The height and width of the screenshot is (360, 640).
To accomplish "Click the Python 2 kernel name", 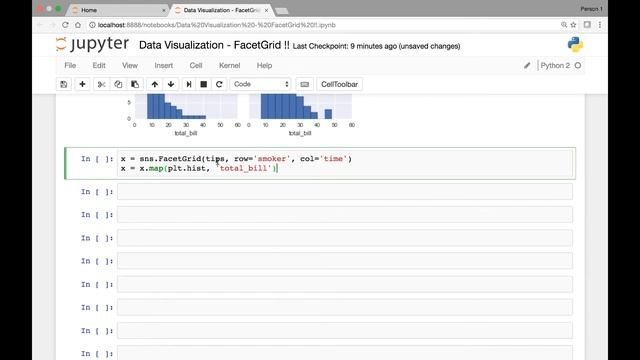I will (x=555, y=65).
